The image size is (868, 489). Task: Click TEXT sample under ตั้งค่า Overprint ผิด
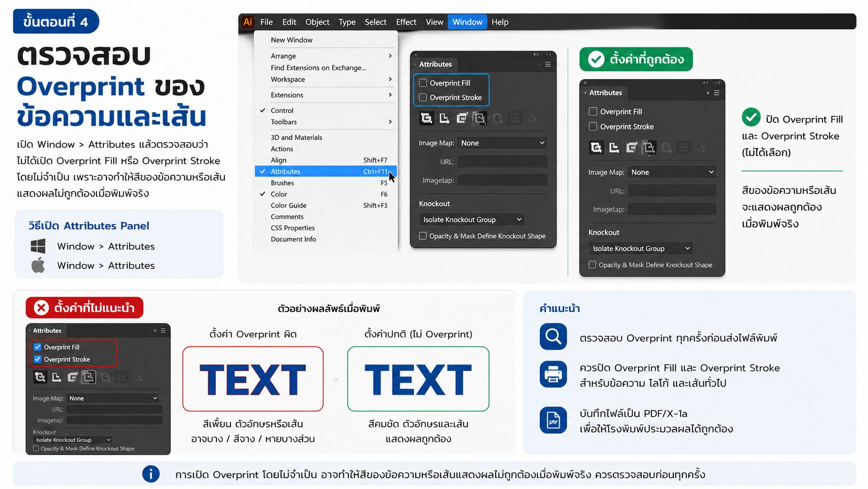tap(253, 379)
